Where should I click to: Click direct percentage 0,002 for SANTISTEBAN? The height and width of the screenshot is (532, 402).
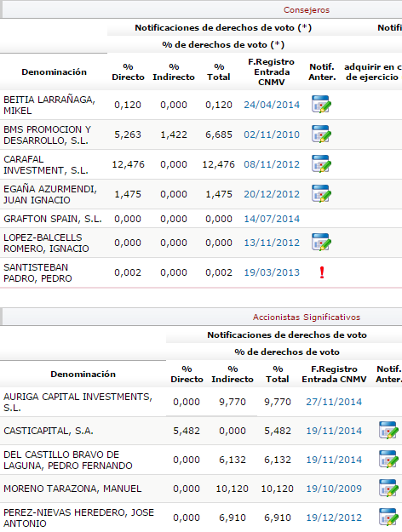coord(128,272)
